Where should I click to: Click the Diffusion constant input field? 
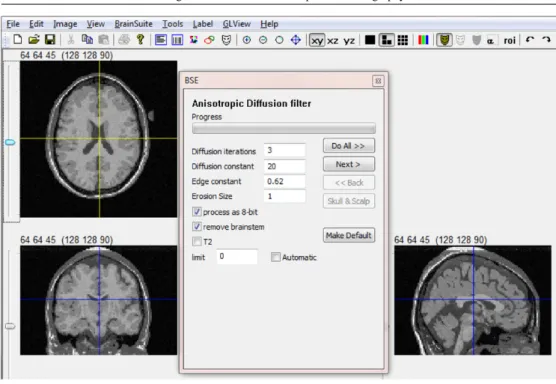point(284,166)
